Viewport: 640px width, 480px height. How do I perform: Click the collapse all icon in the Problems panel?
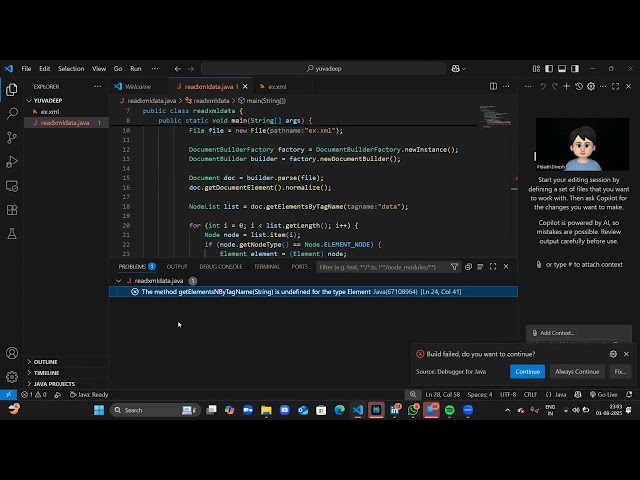[468, 267]
